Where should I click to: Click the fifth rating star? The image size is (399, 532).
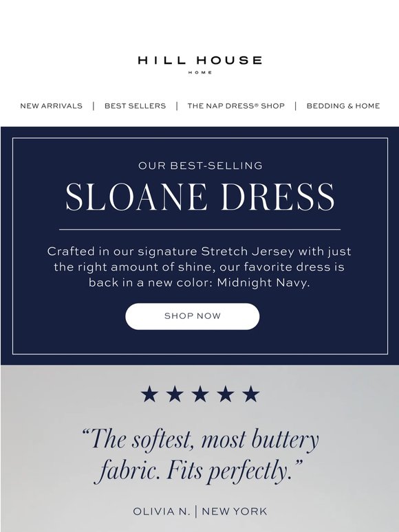pyautogui.click(x=250, y=394)
